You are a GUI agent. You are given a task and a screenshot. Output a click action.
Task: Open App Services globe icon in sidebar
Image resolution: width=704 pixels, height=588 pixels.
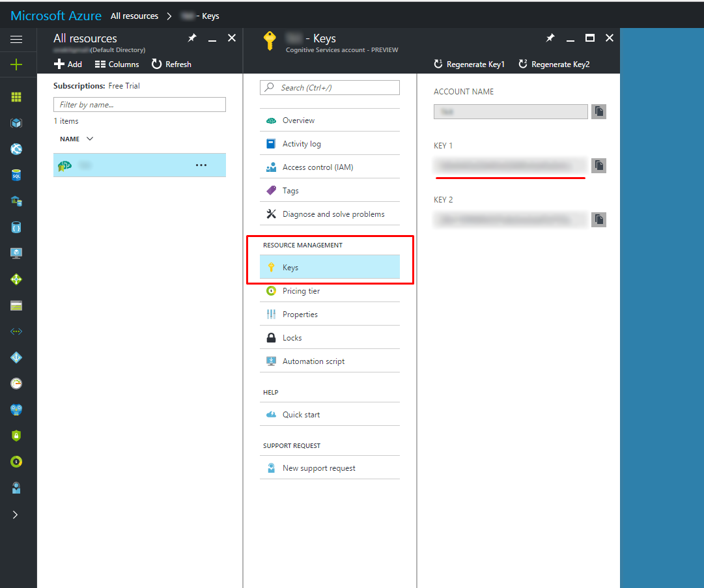click(16, 149)
